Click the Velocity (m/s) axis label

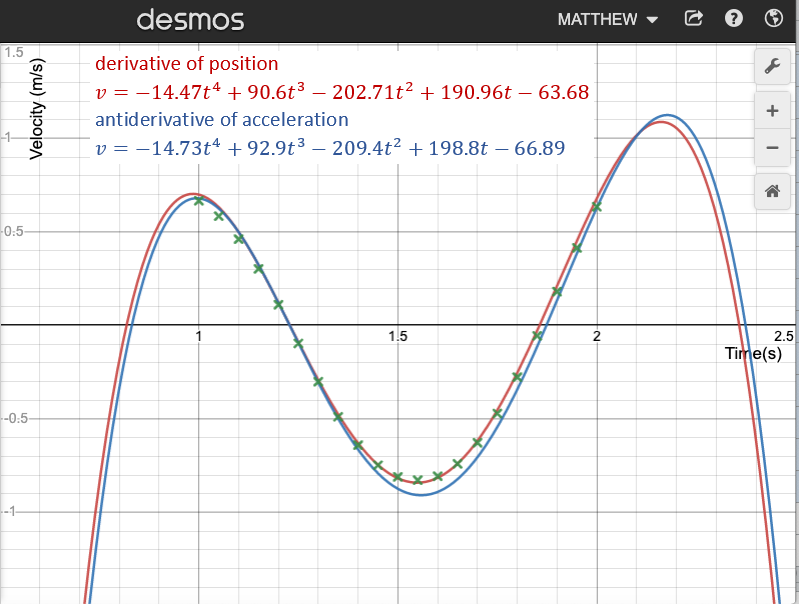tap(37, 109)
